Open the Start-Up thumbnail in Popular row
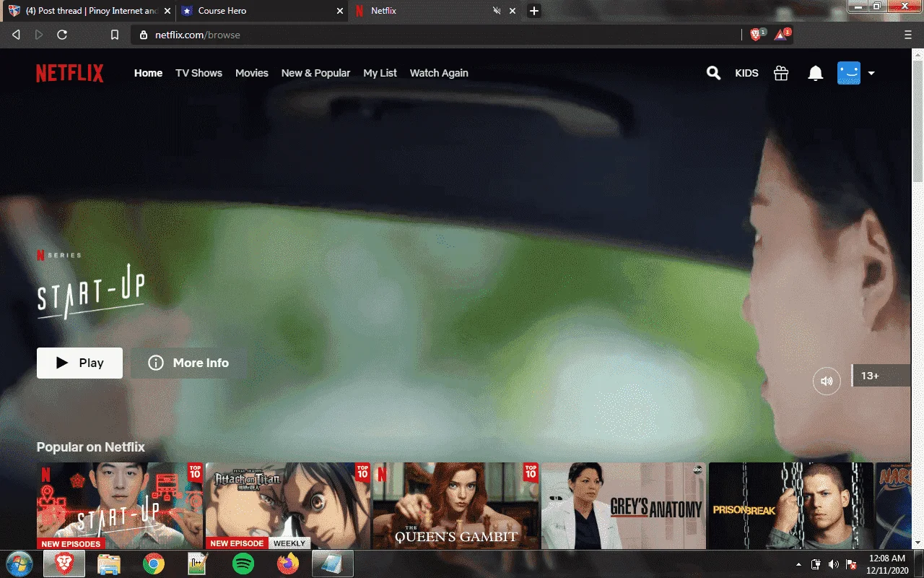Viewport: 924px width, 578px height. (120, 506)
